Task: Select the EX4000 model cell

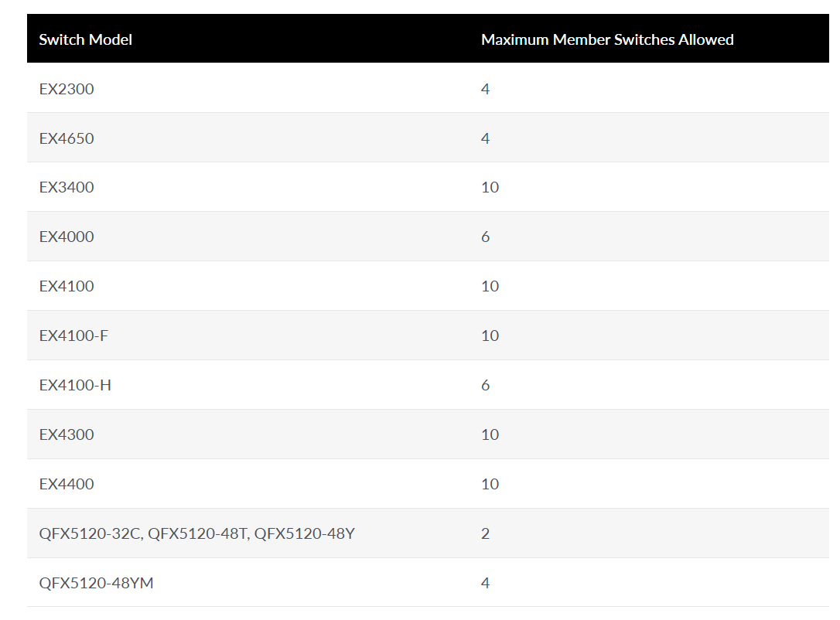Action: 67,237
